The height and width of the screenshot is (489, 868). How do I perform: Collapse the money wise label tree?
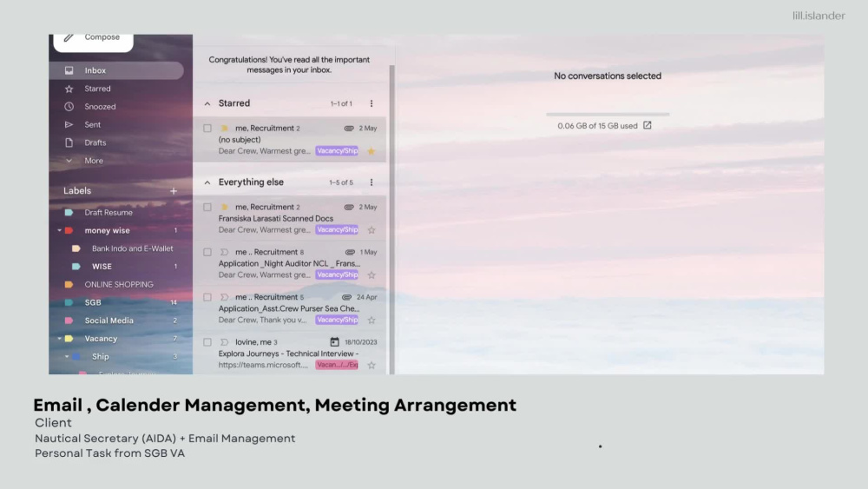(x=59, y=230)
